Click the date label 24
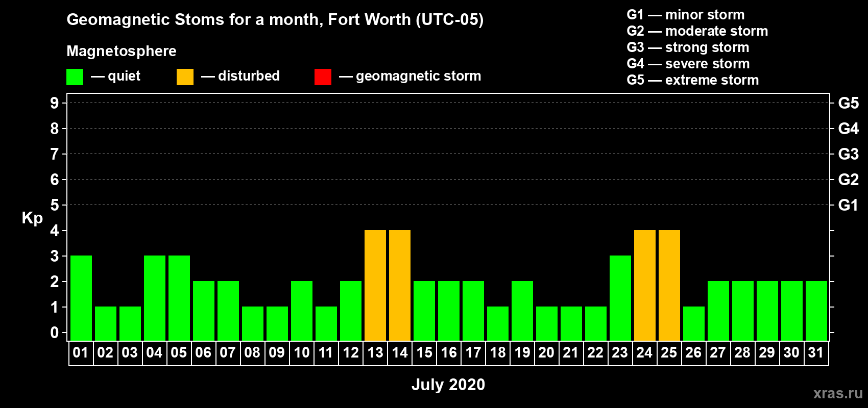The height and width of the screenshot is (408, 868). click(644, 353)
